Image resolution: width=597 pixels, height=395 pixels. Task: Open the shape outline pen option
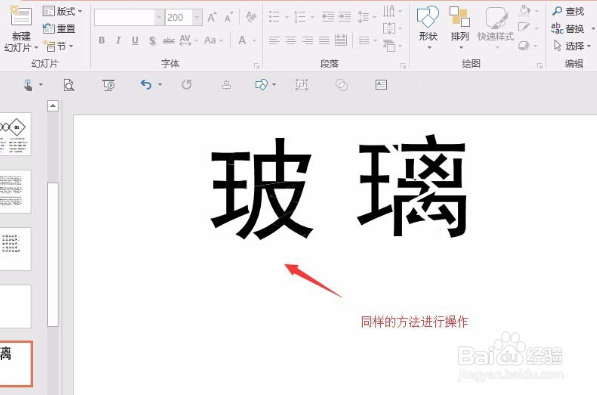[528, 27]
